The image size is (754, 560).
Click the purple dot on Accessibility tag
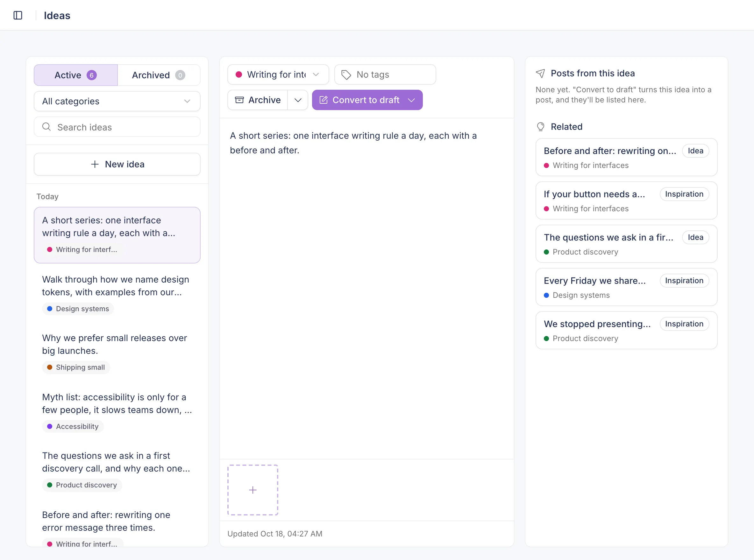pyautogui.click(x=50, y=426)
